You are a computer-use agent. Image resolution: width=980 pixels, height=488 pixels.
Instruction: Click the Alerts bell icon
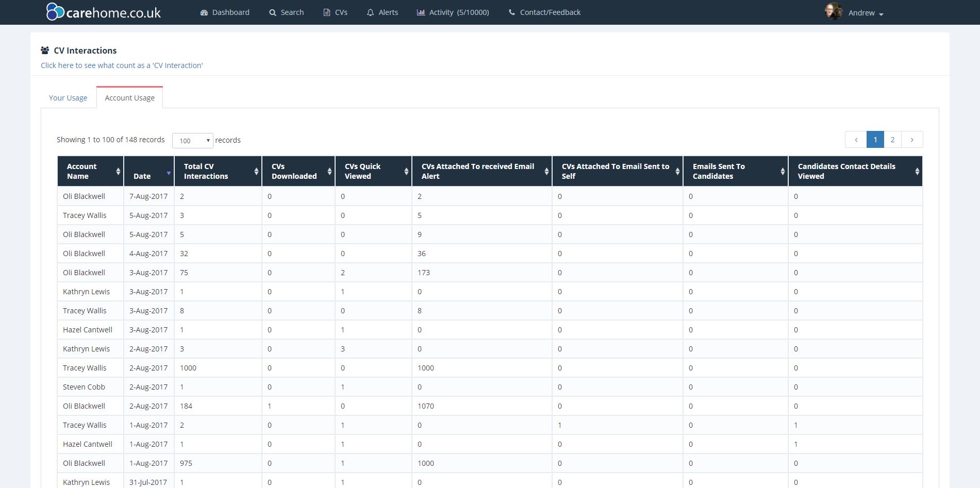tap(370, 13)
